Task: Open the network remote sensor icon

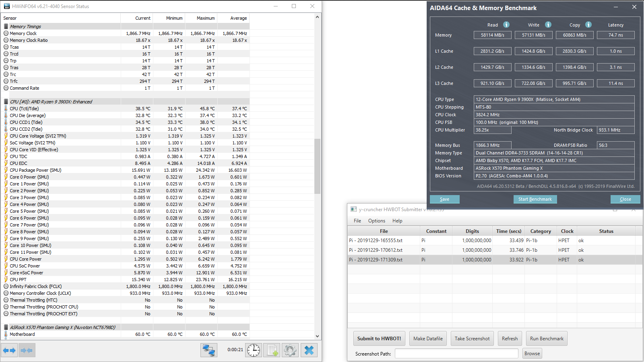Action: click(209, 350)
